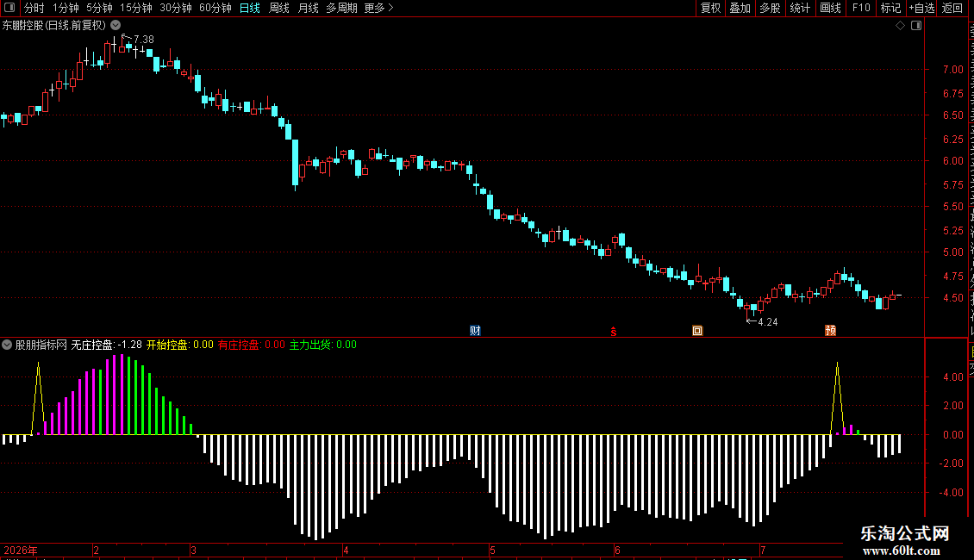Click the 7.00 price axis label
Screen dimensions: 974x560
952,70
